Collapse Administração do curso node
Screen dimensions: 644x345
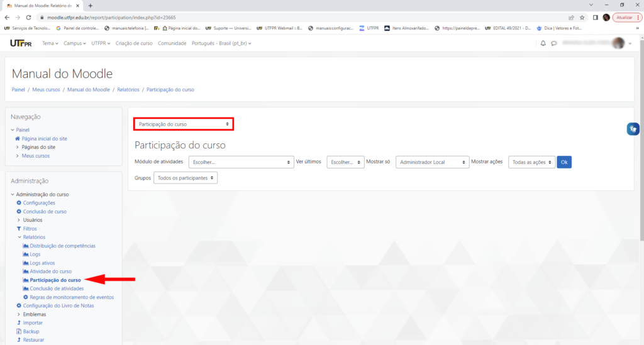(13, 194)
